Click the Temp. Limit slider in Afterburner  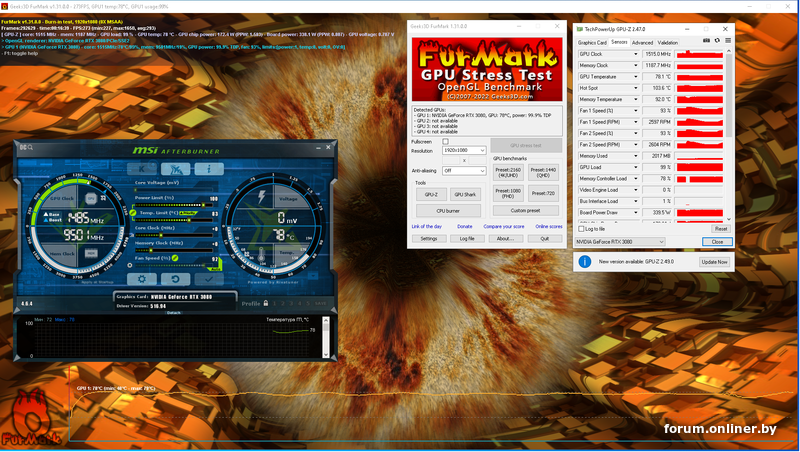[x=173, y=220]
